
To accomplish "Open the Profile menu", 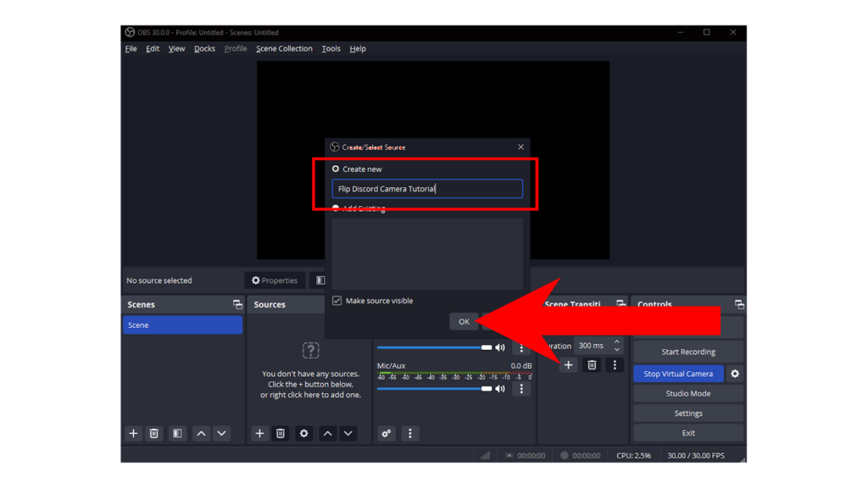I will [x=236, y=48].
